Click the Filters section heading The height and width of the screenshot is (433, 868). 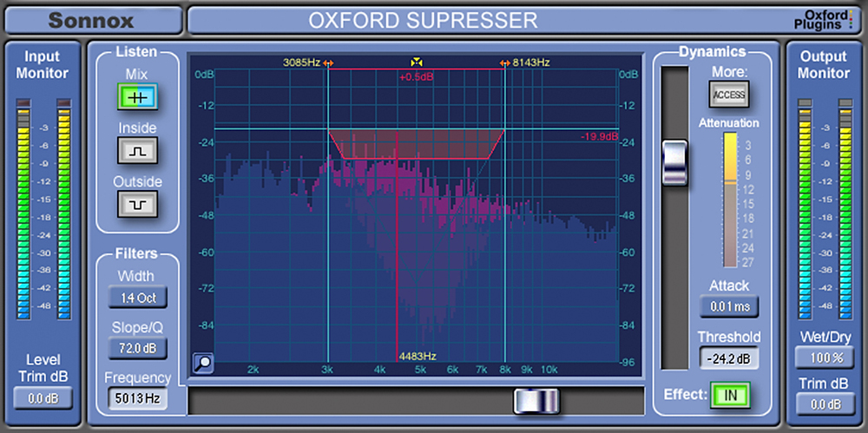(136, 254)
